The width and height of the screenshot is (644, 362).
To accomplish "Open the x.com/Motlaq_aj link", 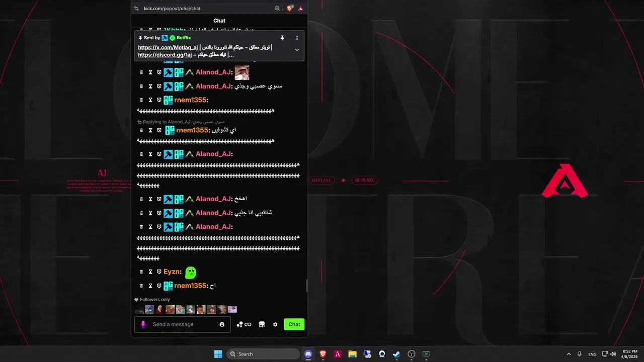I will click(x=168, y=48).
